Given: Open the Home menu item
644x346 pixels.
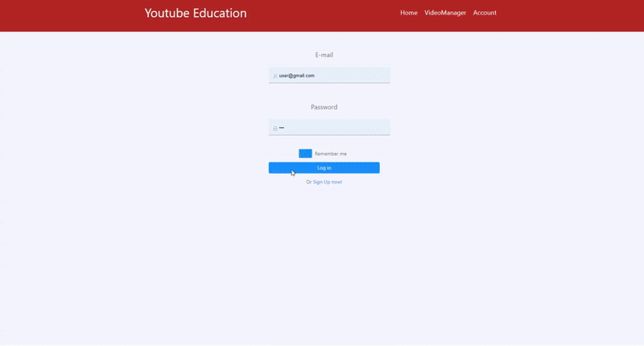Looking at the screenshot, I should pyautogui.click(x=409, y=13).
